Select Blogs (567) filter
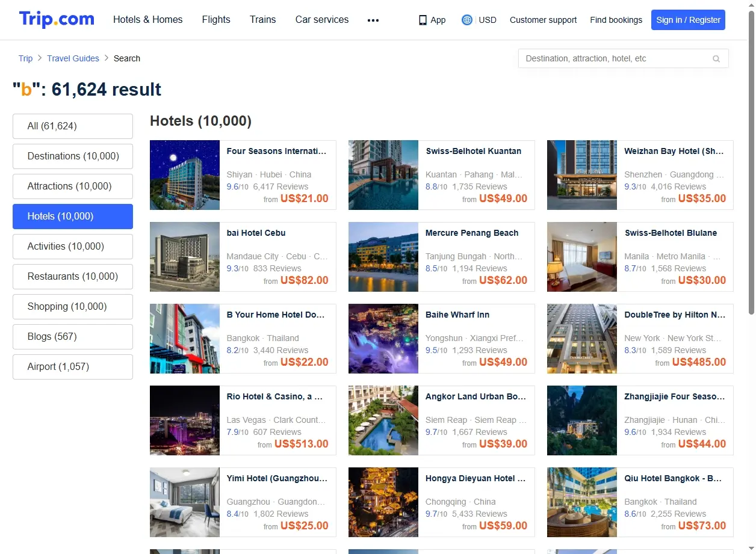The height and width of the screenshot is (554, 756). (73, 337)
